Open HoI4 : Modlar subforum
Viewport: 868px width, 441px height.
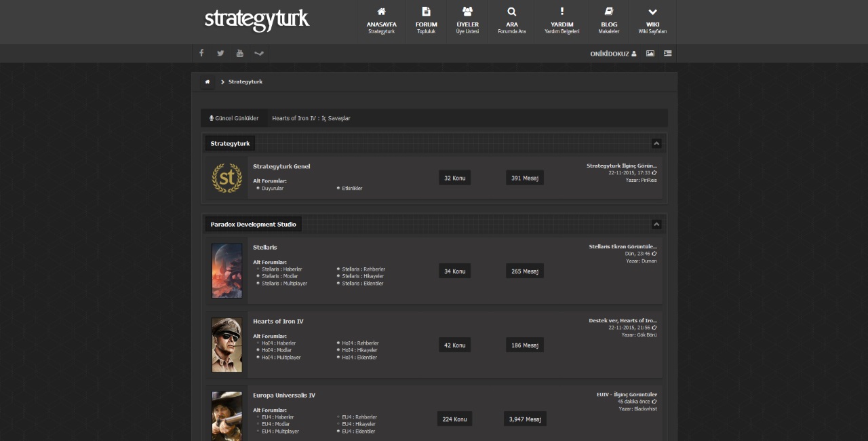coord(276,350)
